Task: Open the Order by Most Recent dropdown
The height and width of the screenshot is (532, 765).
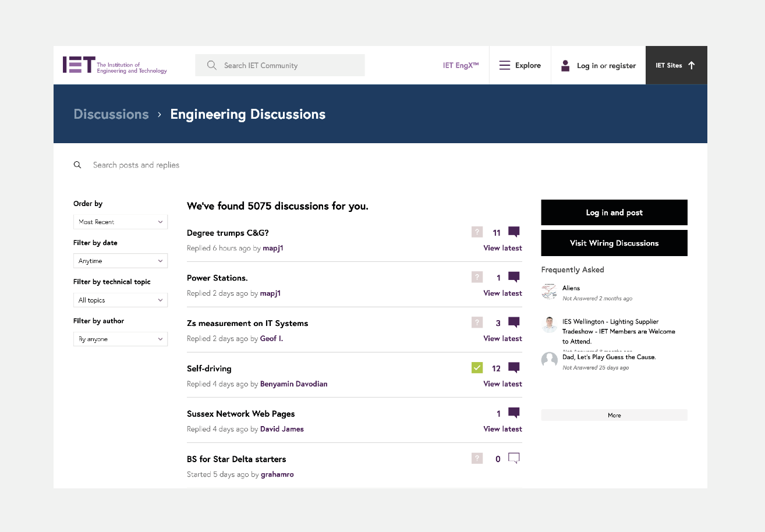Action: [x=121, y=222]
